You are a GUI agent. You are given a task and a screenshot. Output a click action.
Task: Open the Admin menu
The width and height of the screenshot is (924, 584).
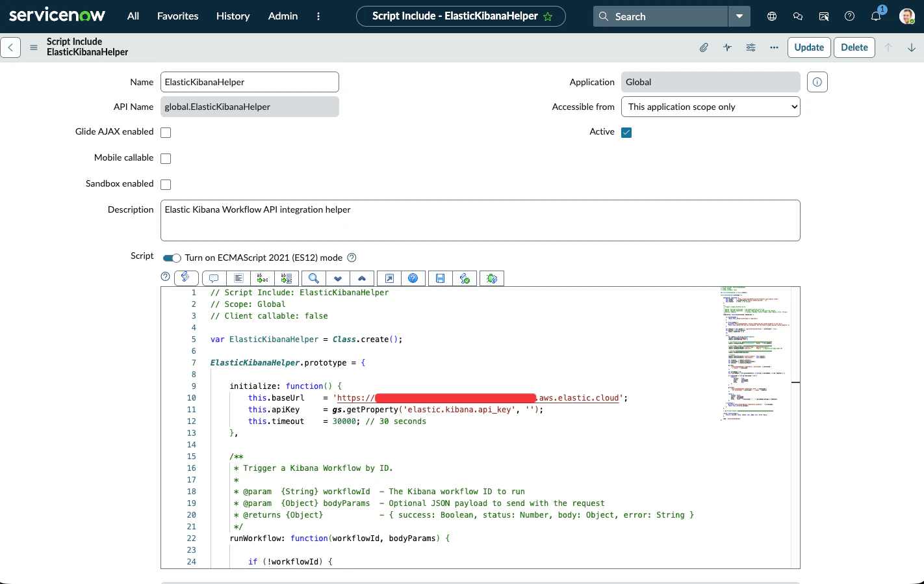pyautogui.click(x=283, y=16)
